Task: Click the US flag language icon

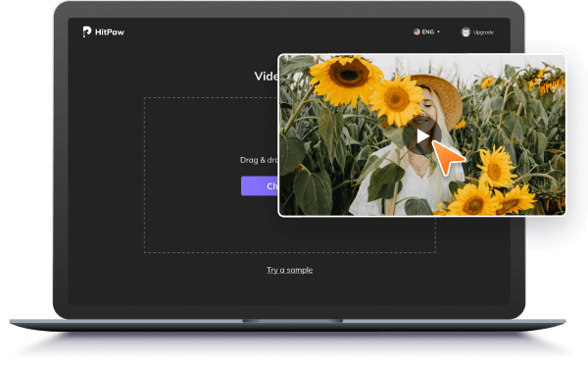Action: click(x=416, y=32)
